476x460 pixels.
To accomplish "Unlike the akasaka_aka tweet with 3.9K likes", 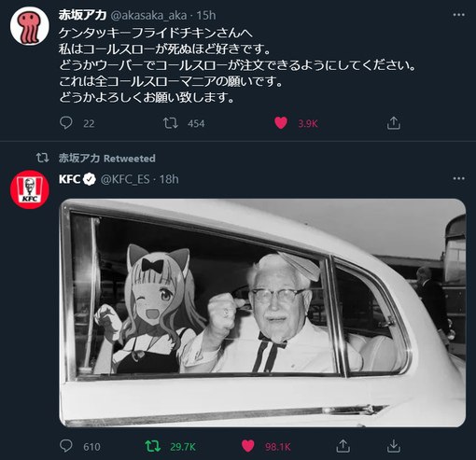I will coord(281,123).
